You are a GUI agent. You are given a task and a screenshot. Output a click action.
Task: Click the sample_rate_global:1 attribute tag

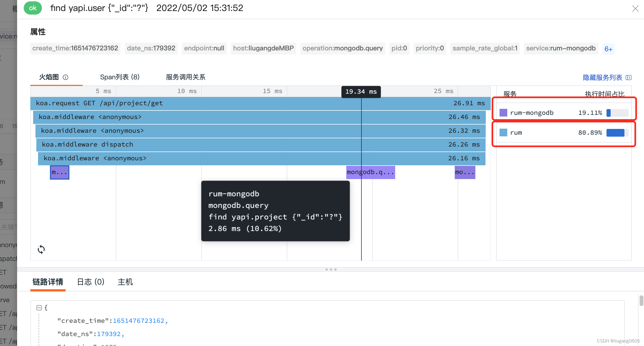[485, 48]
